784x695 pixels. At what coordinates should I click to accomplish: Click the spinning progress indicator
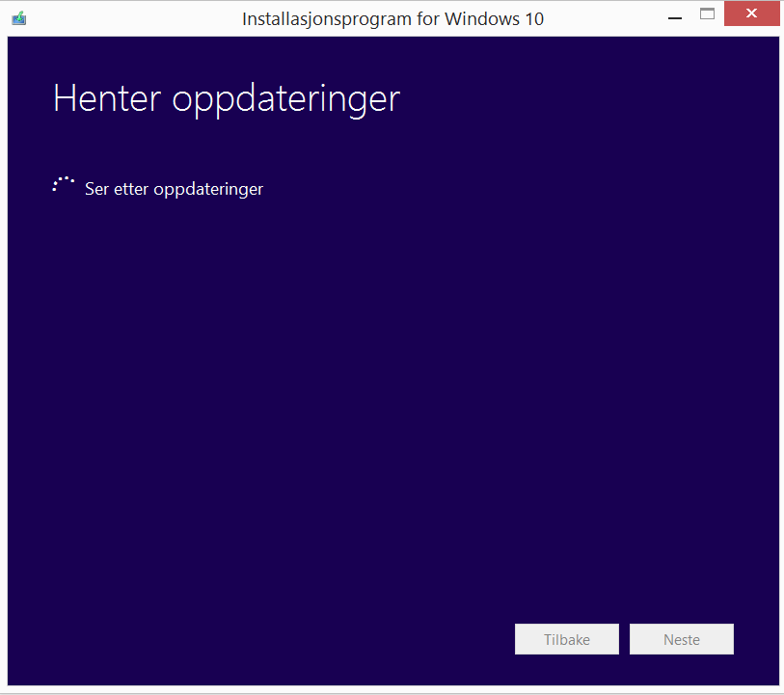(x=64, y=185)
